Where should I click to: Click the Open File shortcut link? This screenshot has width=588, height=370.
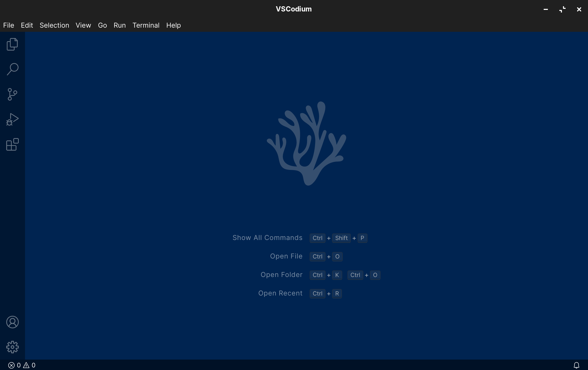(x=286, y=256)
